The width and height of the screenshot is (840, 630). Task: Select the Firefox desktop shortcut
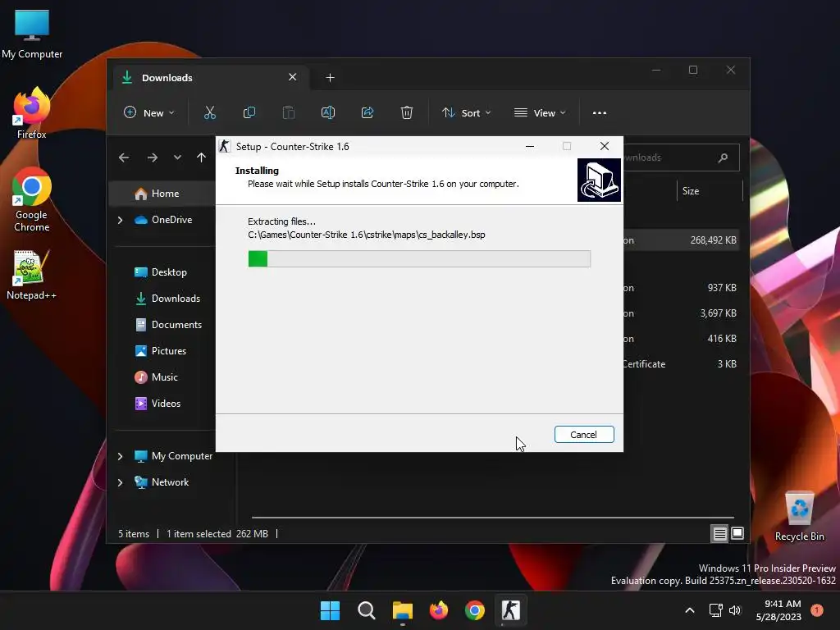pos(32,113)
